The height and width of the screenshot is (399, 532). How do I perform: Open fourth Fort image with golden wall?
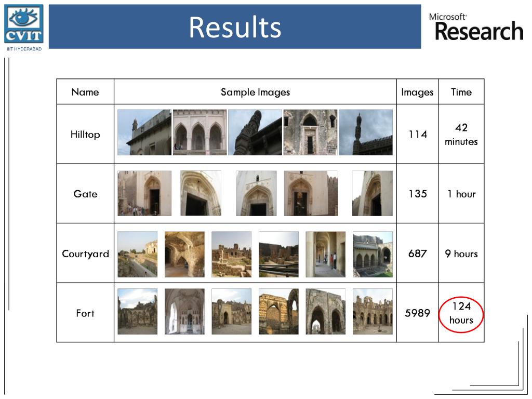[278, 312]
